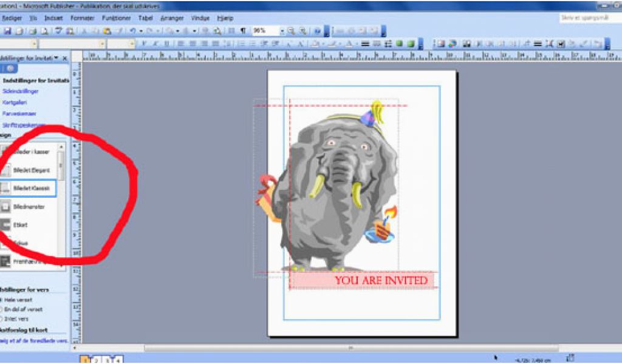The width and height of the screenshot is (622, 364).
Task: Go to page 1 in page navigator
Action: coord(86,360)
